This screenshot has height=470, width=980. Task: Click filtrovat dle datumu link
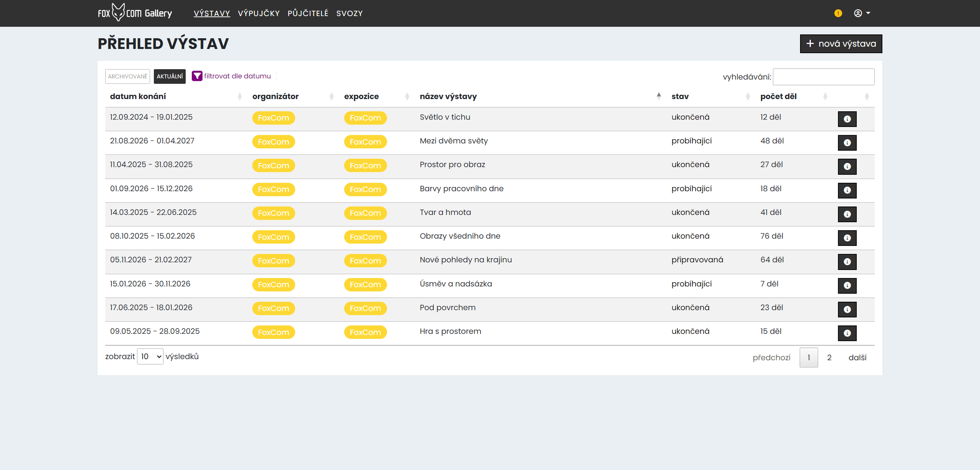tap(237, 76)
